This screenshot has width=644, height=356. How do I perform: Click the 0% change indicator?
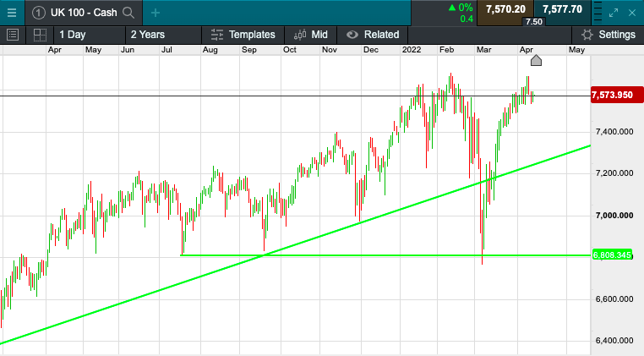461,8
